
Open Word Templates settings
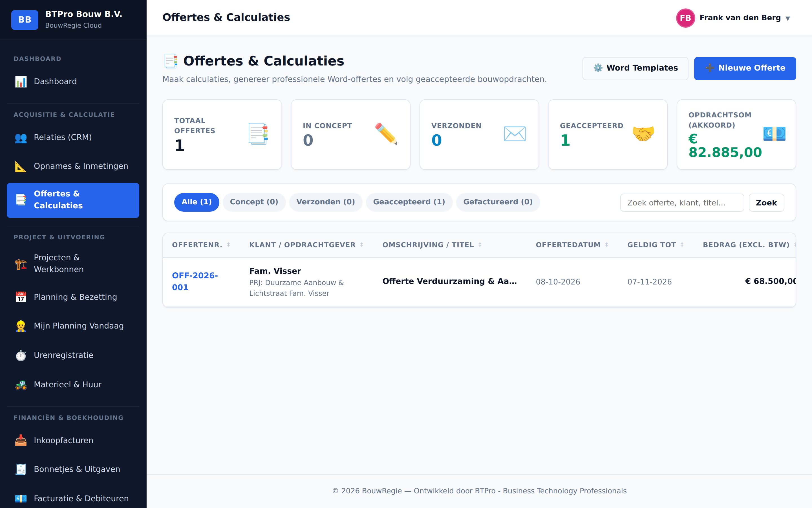tap(635, 68)
